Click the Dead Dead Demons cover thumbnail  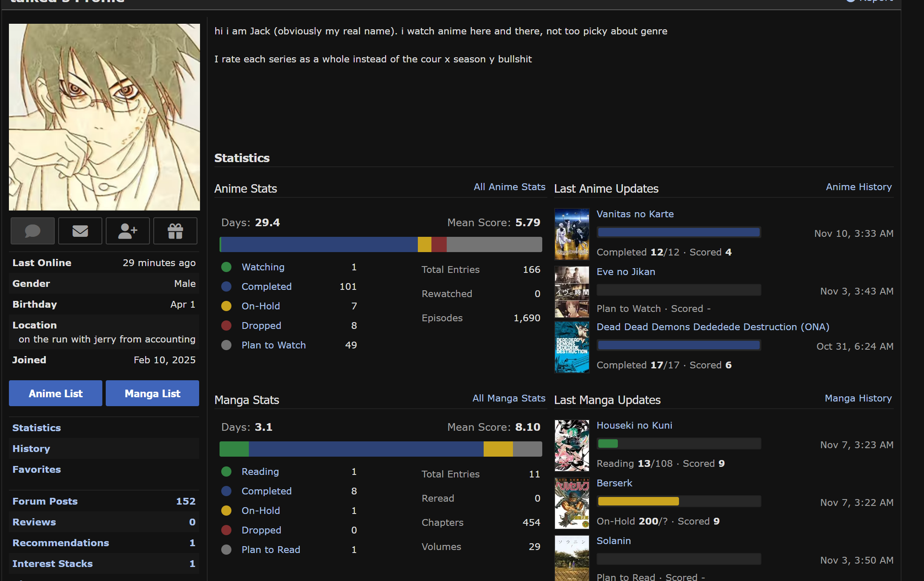[572, 347]
